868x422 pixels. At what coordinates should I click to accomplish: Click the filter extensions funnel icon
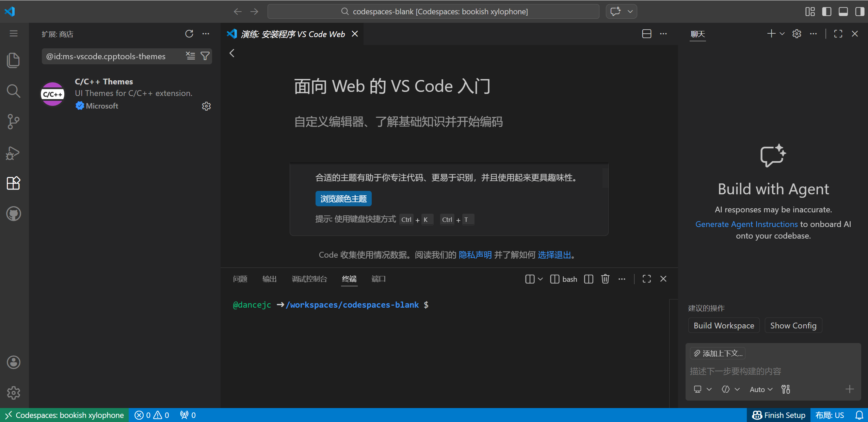tap(205, 56)
